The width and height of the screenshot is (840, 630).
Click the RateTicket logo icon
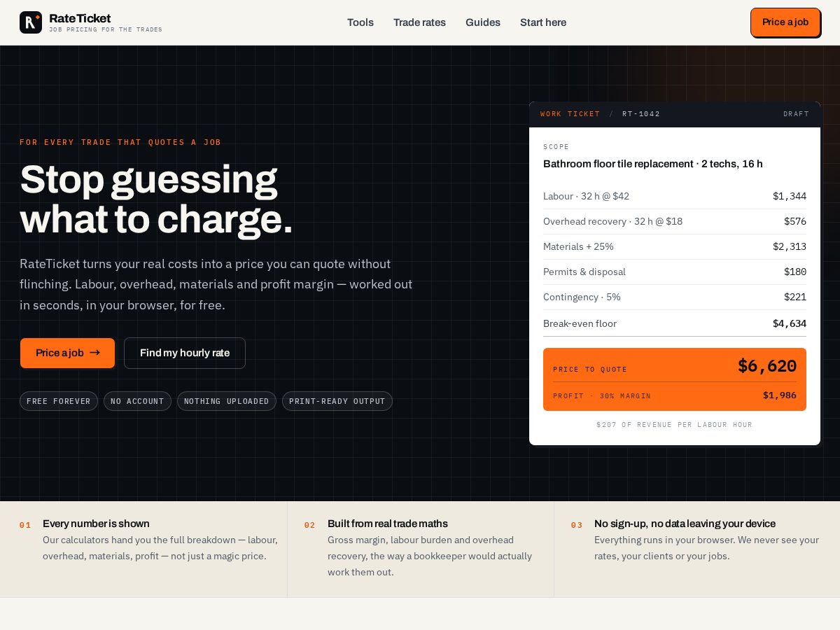pos(31,22)
